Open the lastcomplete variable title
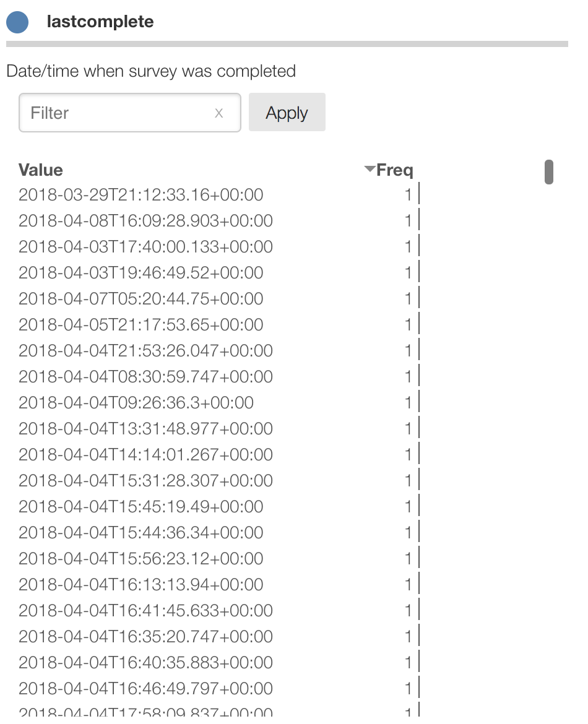 coord(100,22)
